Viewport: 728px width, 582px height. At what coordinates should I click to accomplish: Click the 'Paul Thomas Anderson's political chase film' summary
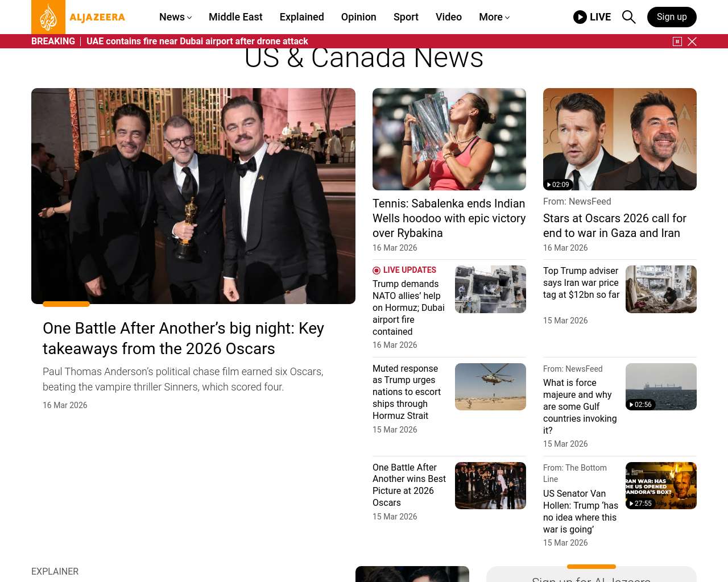click(x=183, y=379)
